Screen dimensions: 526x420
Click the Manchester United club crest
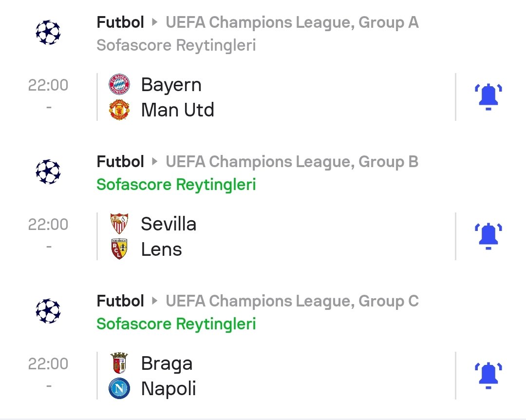coord(119,110)
